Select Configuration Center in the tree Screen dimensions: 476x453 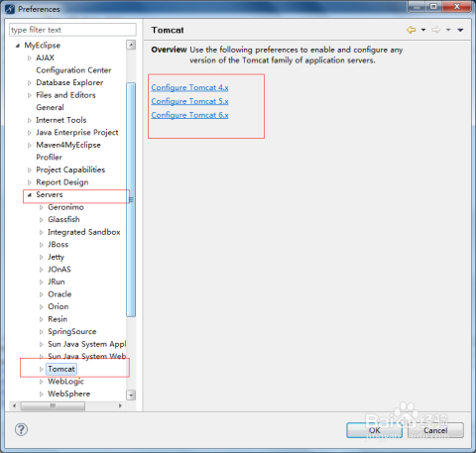point(73,70)
